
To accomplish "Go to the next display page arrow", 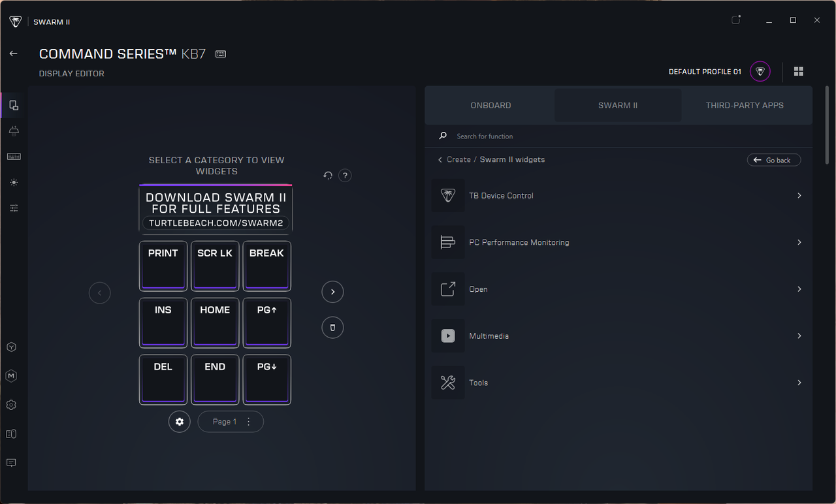I will [x=332, y=292].
